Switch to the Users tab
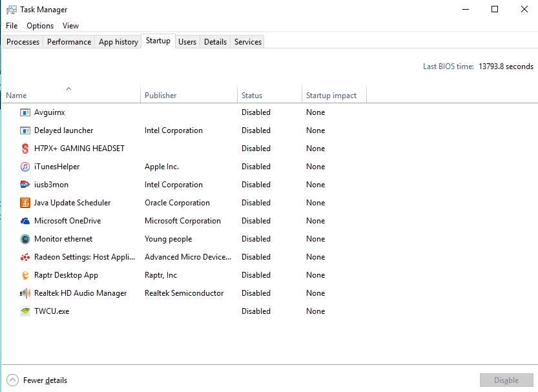This screenshot has height=392, width=538. click(187, 42)
